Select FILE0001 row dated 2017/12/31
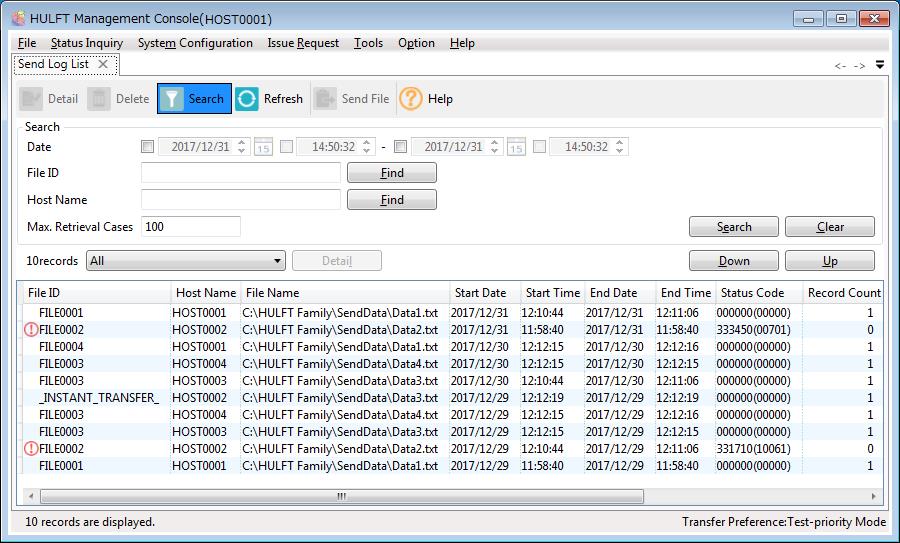900x543 pixels. pyautogui.click(x=452, y=313)
